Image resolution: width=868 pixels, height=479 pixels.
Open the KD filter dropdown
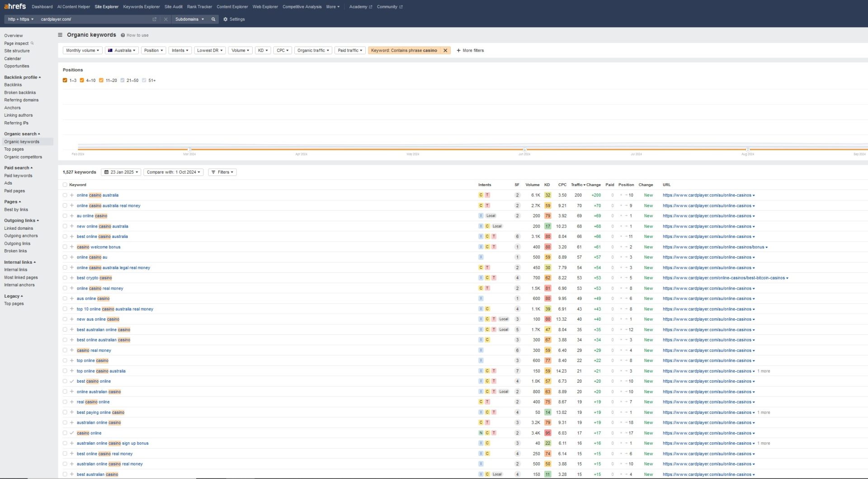[x=263, y=51]
